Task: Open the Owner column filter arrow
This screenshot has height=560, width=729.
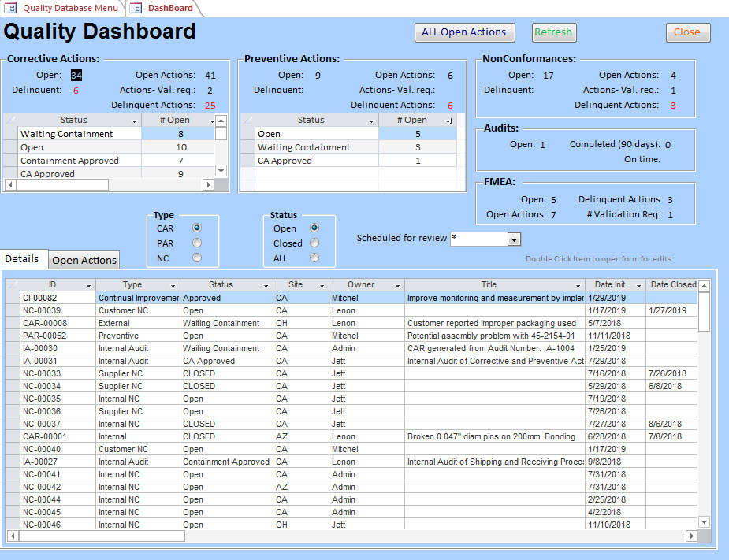Action: coord(397,285)
